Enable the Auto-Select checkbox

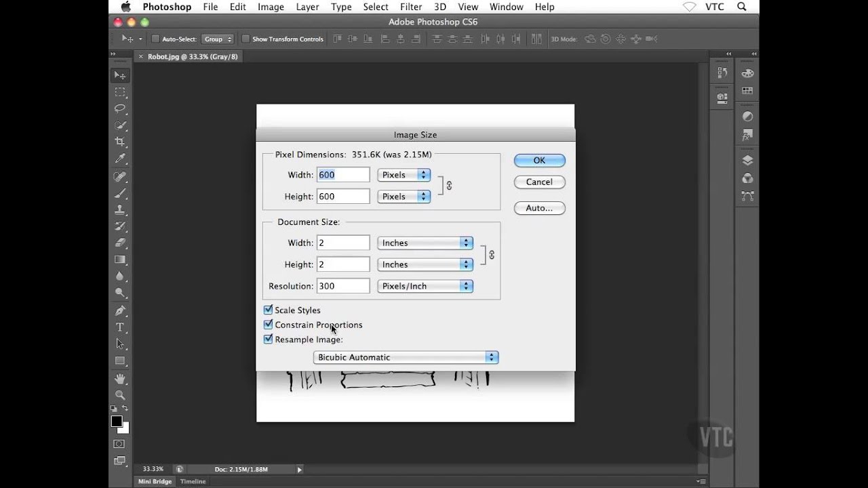tap(155, 39)
